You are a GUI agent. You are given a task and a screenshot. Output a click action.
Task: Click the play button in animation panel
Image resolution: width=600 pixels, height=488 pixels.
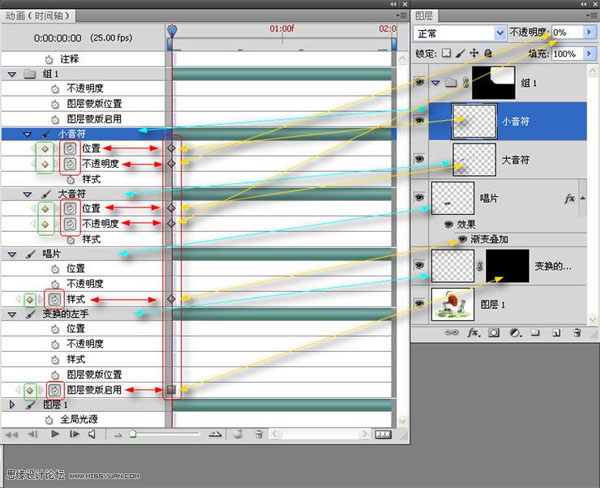(56, 435)
